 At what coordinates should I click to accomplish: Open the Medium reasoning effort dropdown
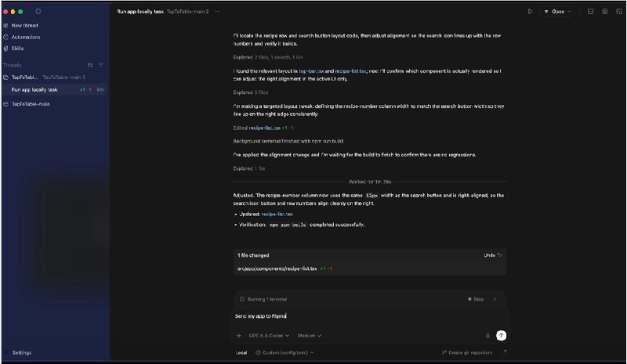coord(309,336)
